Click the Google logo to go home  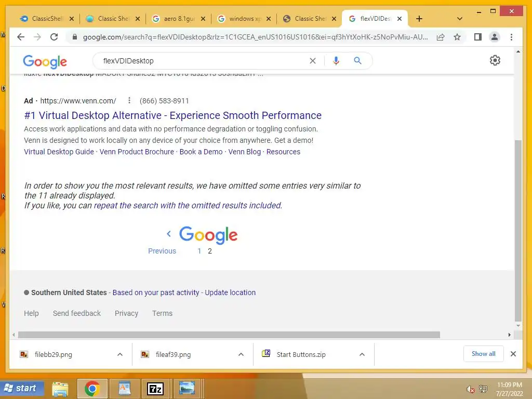[x=45, y=62]
